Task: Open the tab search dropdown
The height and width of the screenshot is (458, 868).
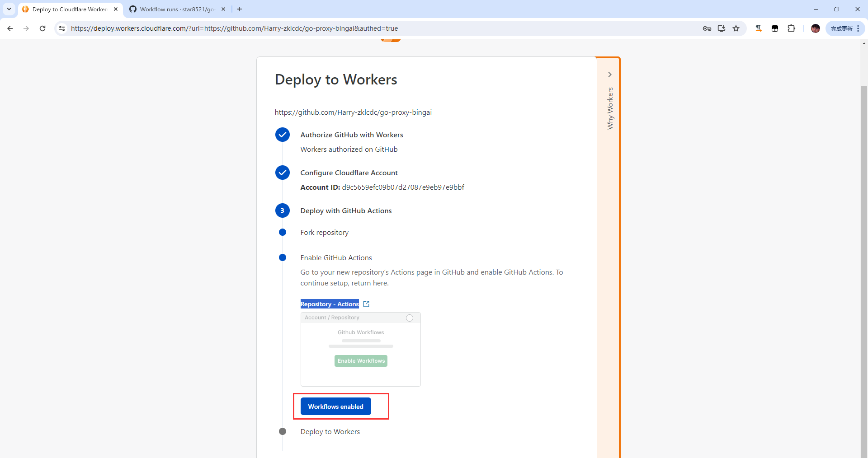Action: [9, 9]
